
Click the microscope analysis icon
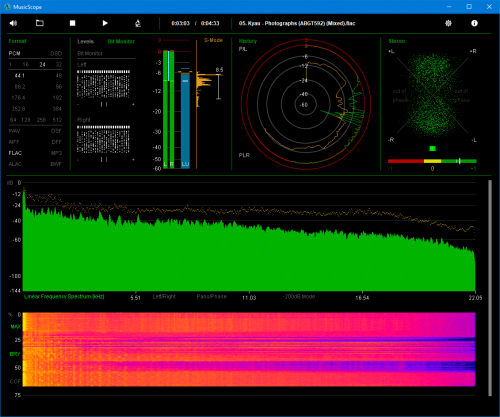[x=138, y=23]
